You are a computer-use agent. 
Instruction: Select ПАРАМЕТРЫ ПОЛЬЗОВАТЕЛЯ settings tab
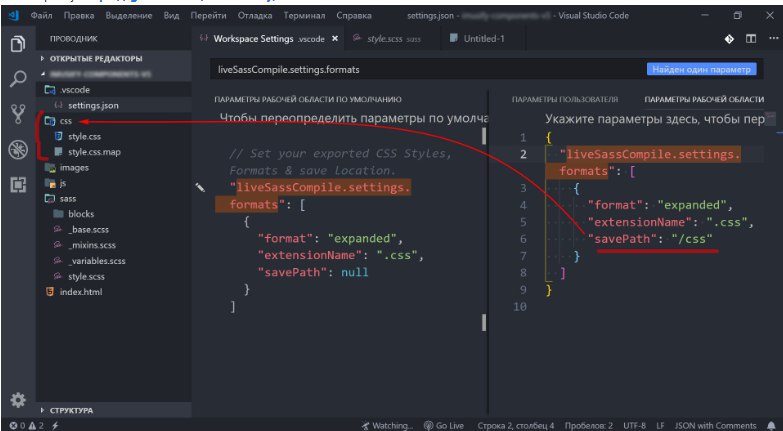tap(565, 99)
